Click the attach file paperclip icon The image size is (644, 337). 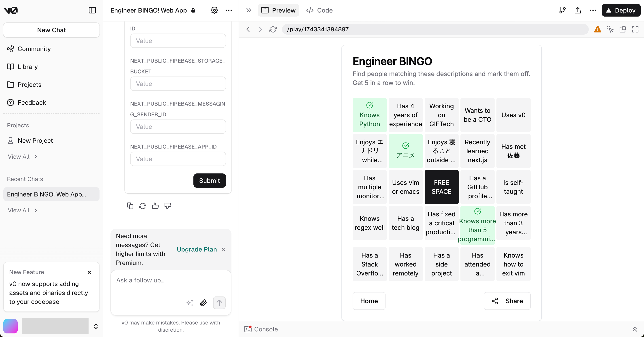[x=203, y=303]
